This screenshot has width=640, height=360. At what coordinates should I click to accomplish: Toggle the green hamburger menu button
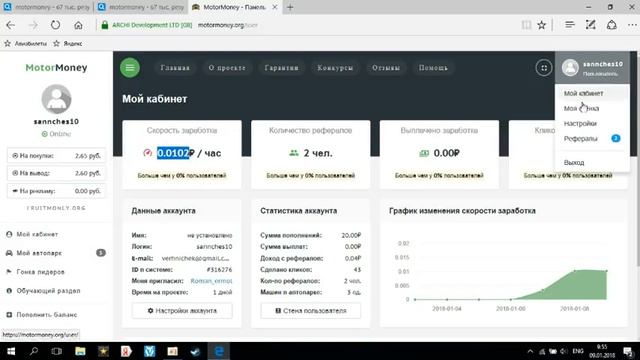coord(130,68)
